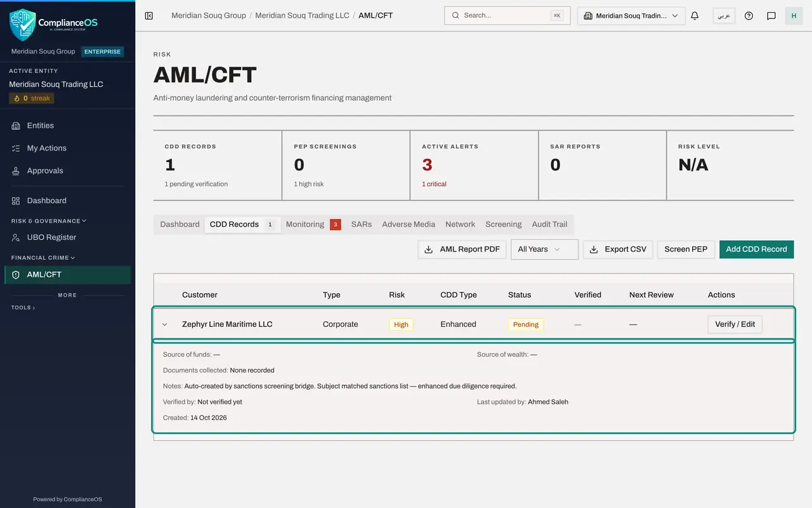Click the ComplianceOS shield logo
This screenshot has height=508, width=812.
(23, 25)
